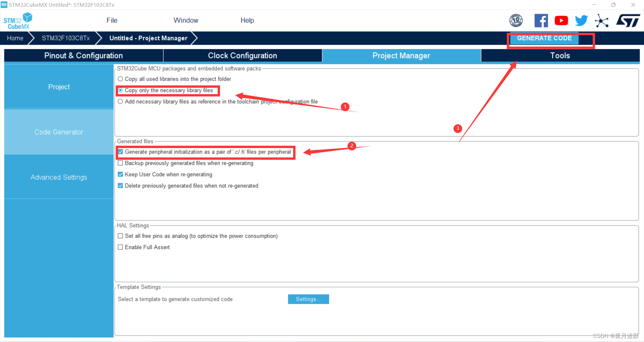This screenshot has width=644, height=342.
Task: Switch to Pinout & Configuration tab
Action: click(x=84, y=56)
